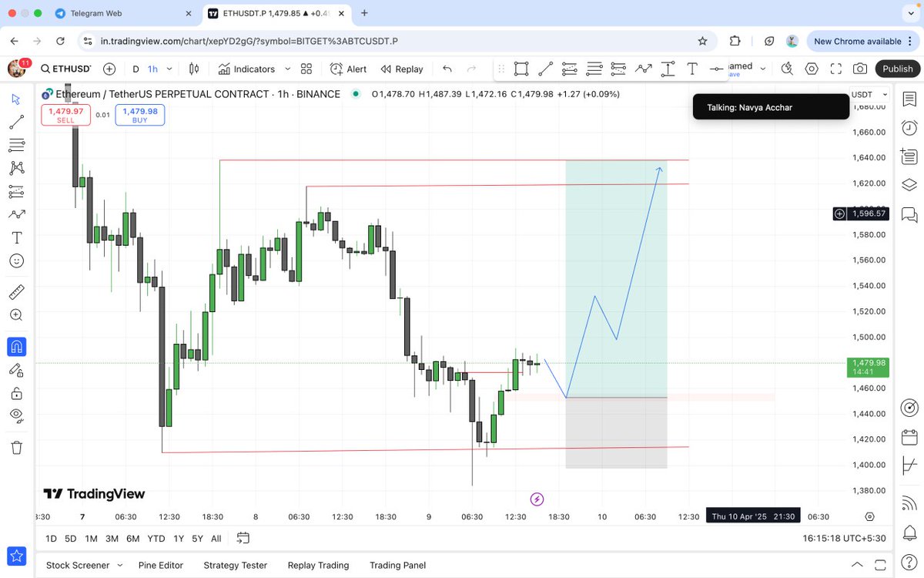The image size is (924, 578).
Task: Select the 1M date range
Action: 91,539
